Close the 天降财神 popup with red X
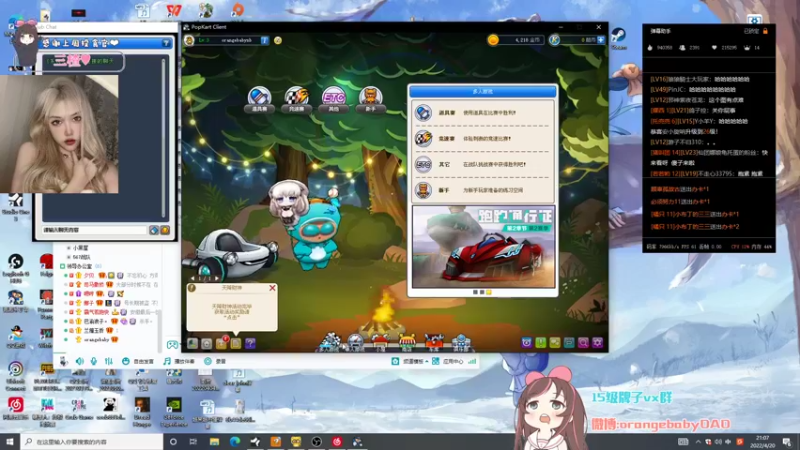 tap(272, 288)
